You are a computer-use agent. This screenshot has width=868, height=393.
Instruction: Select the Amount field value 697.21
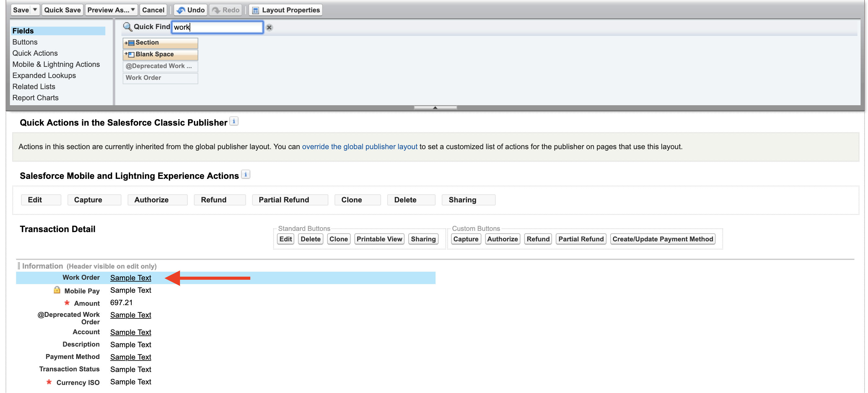[121, 303]
